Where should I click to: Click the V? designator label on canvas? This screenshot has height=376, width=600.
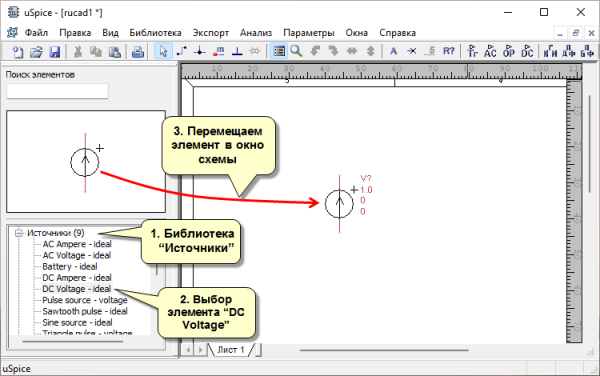point(366,179)
